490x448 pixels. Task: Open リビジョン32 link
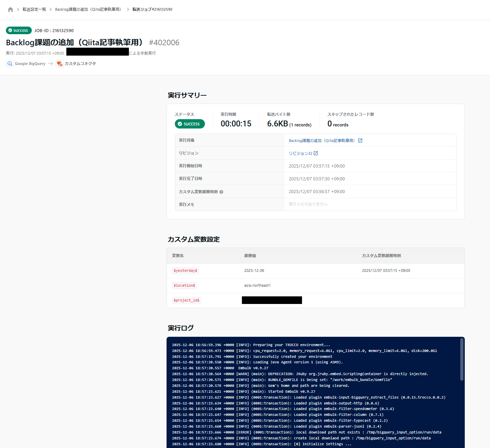(x=300, y=153)
